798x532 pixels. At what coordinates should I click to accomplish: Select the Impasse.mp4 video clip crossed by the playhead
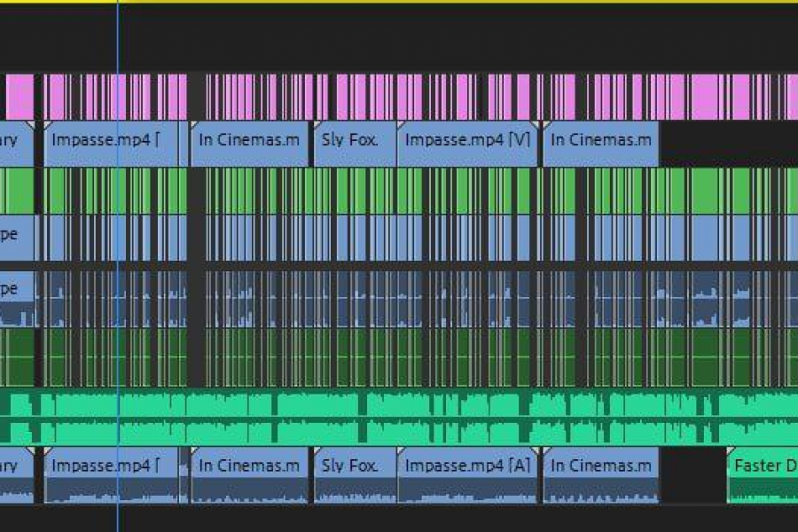[x=111, y=144]
